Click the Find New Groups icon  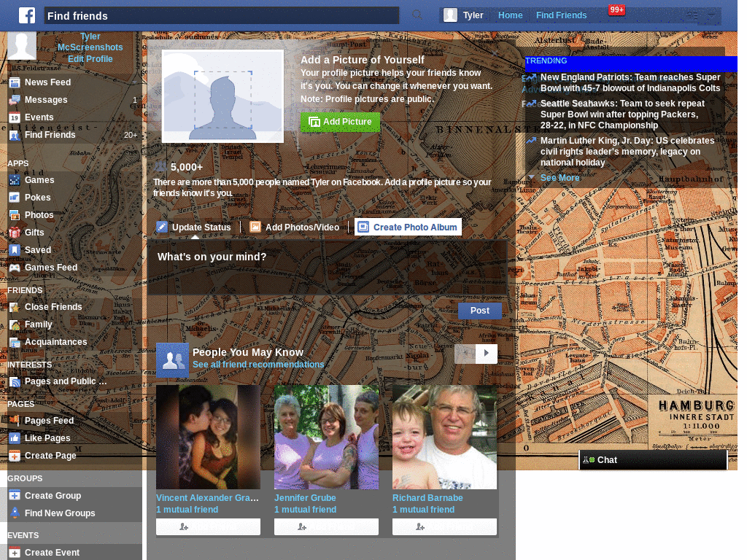point(15,513)
